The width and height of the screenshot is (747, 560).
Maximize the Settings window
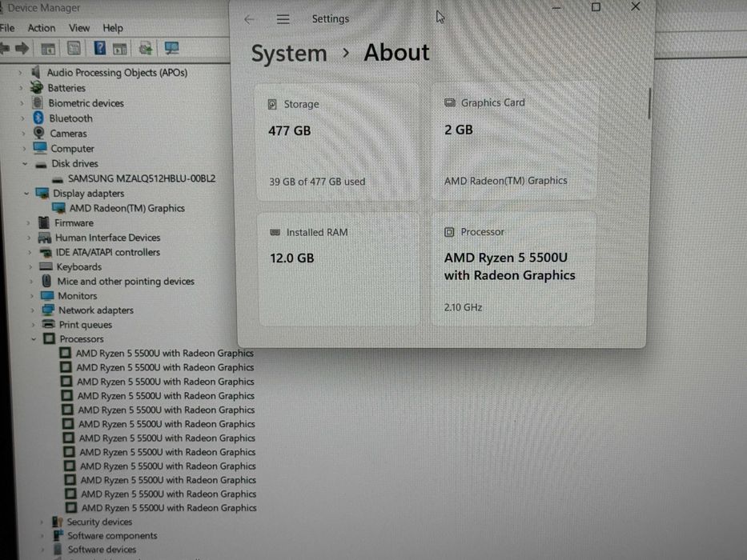[596, 7]
